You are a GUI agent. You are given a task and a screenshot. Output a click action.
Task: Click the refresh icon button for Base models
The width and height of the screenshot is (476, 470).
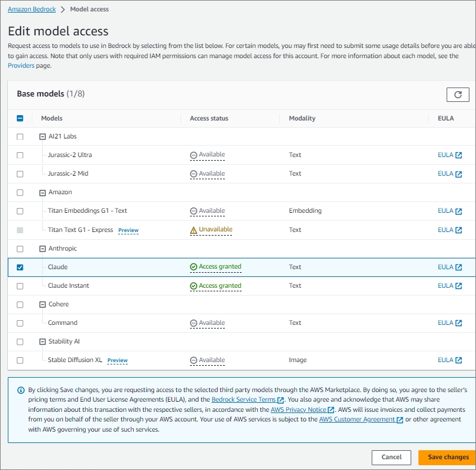tap(457, 95)
